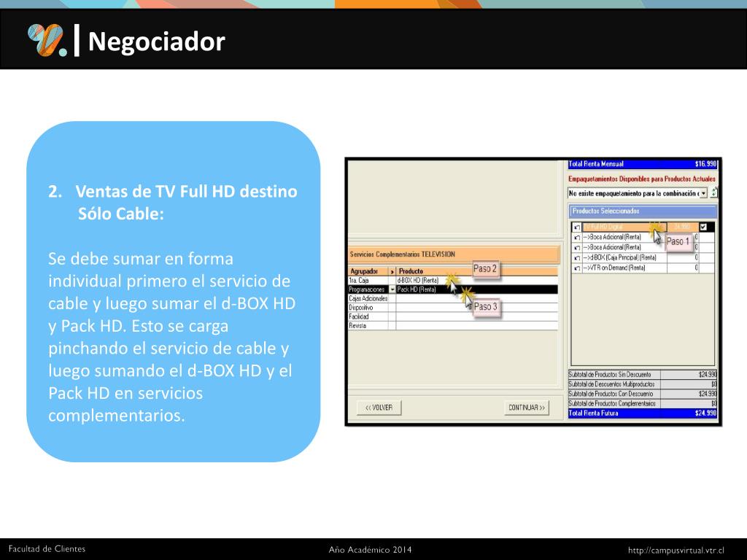Open the Programaciones row dropdown arrow
Image resolution: width=747 pixels, height=560 pixels.
392,289
